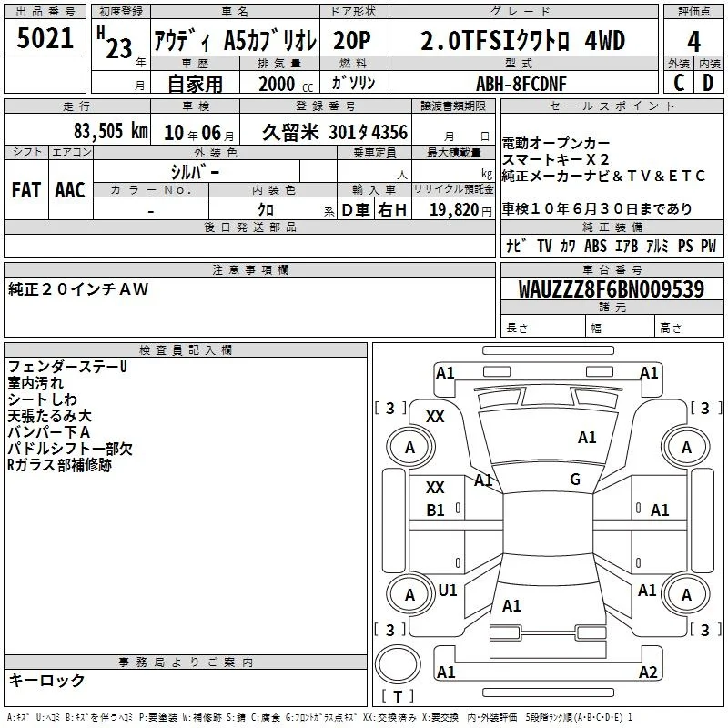The image size is (728, 728).
Task: Click the recycle deposit 19,820 yen cell
Action: pyautogui.click(x=453, y=209)
